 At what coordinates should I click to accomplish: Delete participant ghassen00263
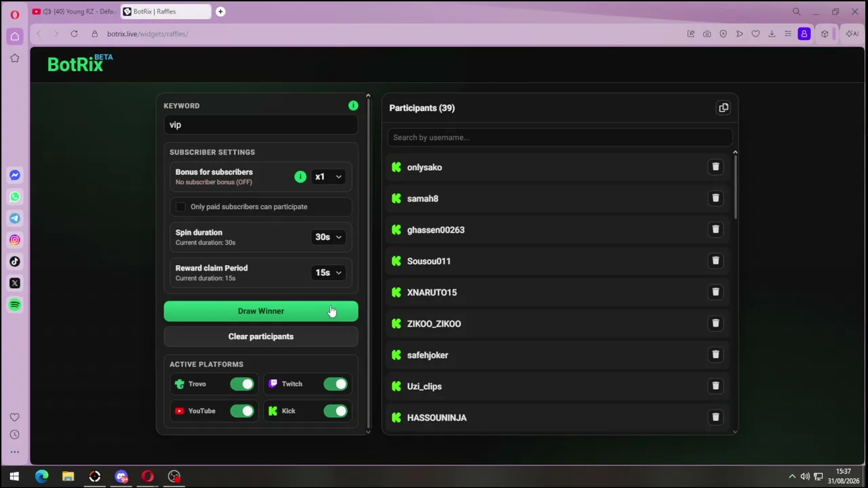(x=715, y=229)
